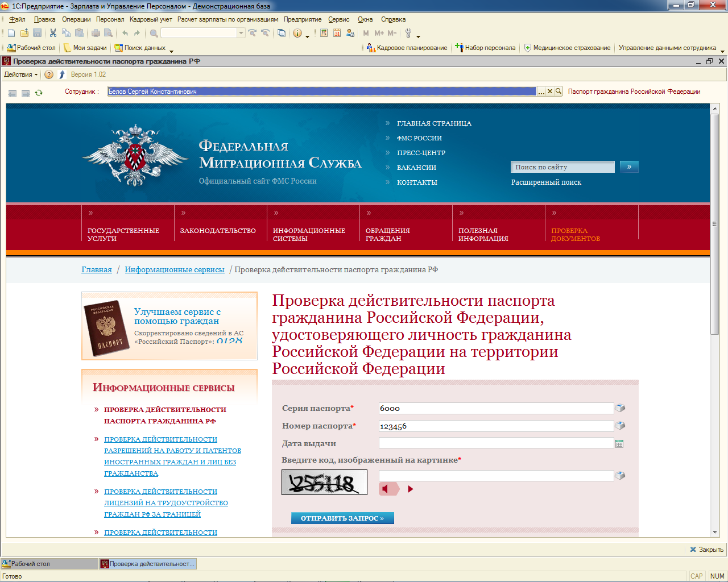Screen dimensions: 728x582
Task: Open the calendar icon beside Дата выдачи
Action: (620, 443)
